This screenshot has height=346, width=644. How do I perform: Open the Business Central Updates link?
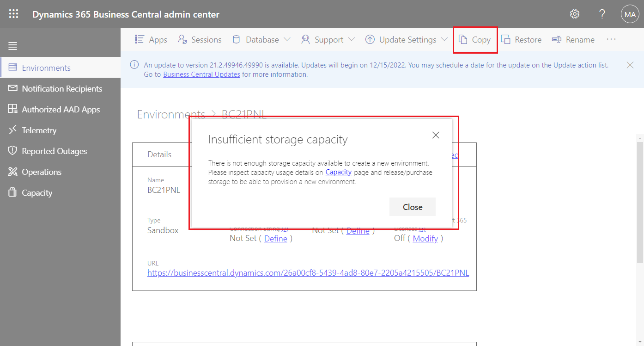click(201, 74)
